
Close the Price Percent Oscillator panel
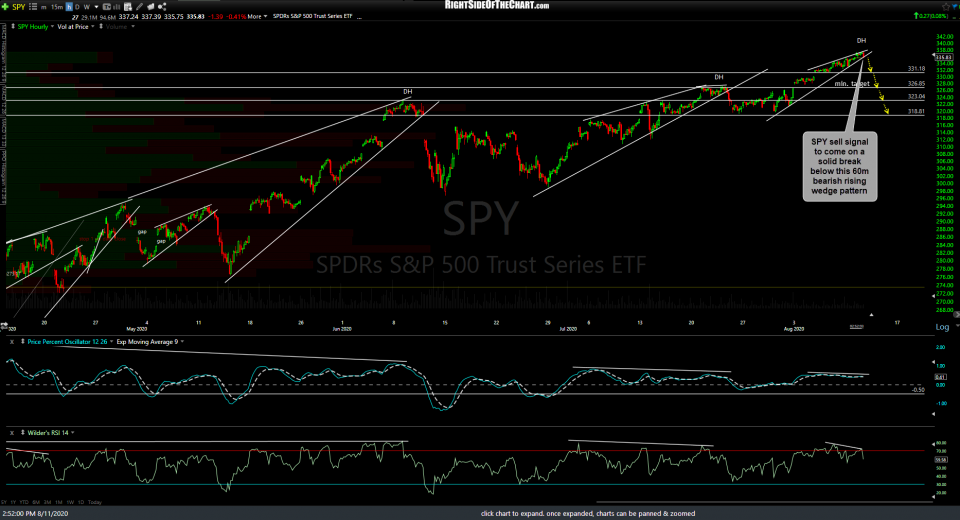pyautogui.click(x=12, y=342)
